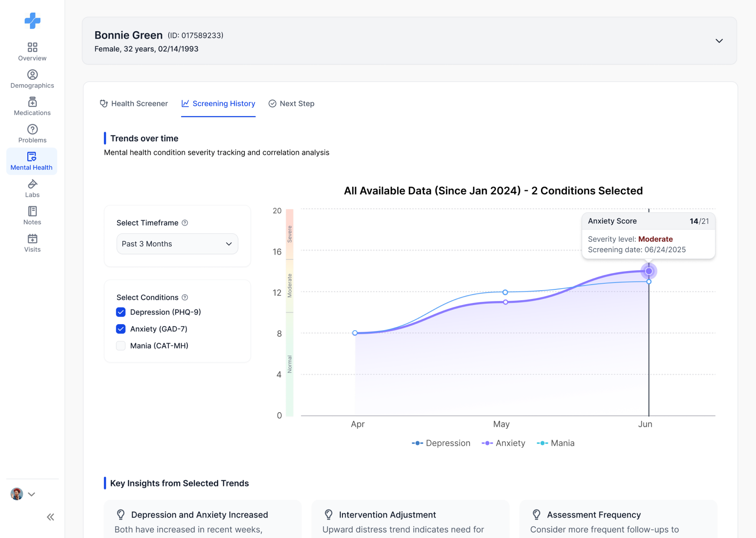Screen dimensions: 756x538
Task: Open the Notes section
Action: point(32,216)
